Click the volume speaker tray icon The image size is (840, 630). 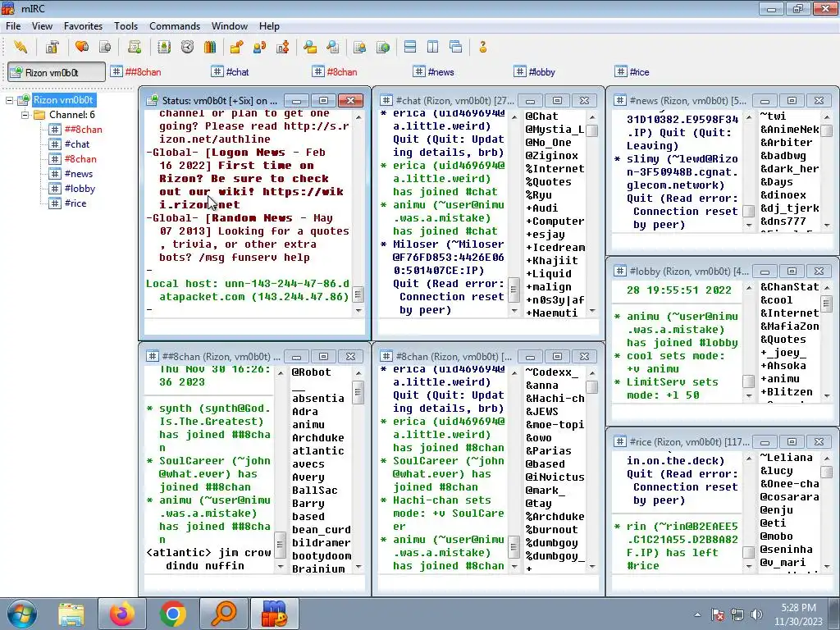(756, 614)
